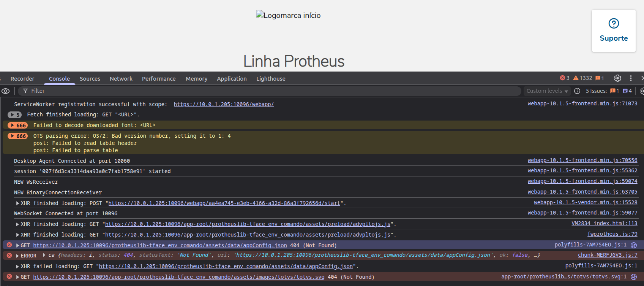This screenshot has width=644, height=286.
Task: Open the Custom levels dropdown
Action: [547, 91]
